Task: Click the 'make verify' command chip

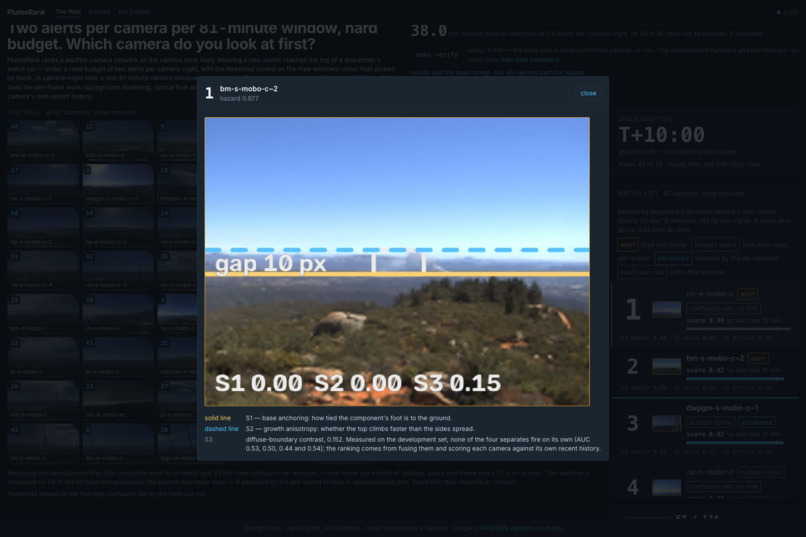Action: (437, 54)
